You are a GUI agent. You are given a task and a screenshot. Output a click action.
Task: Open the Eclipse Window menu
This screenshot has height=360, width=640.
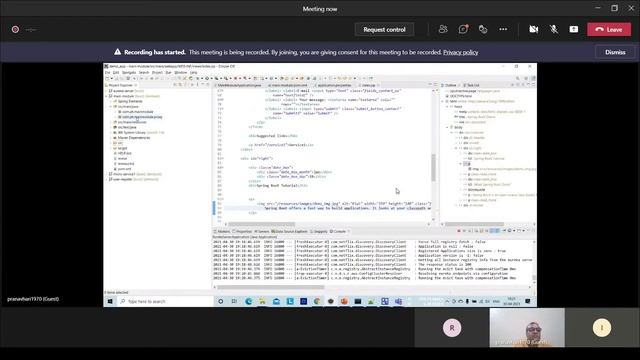(180, 73)
